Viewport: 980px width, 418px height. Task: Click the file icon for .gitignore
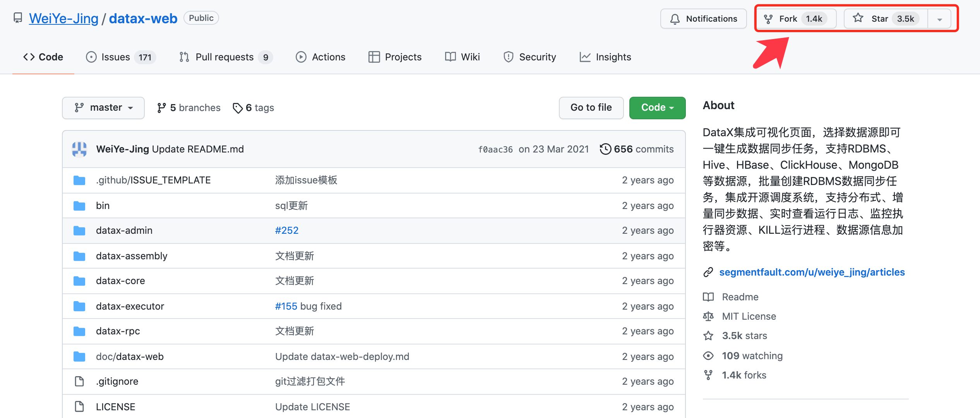click(x=79, y=381)
